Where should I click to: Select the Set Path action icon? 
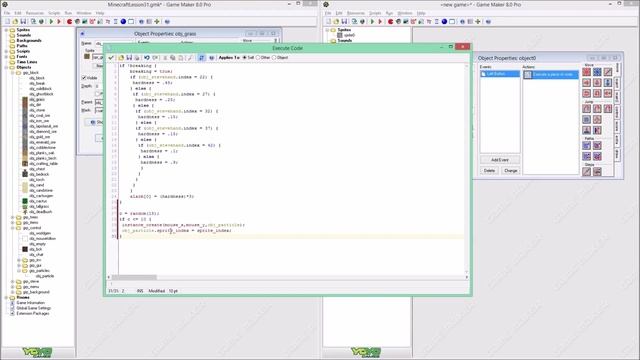pos(587,145)
